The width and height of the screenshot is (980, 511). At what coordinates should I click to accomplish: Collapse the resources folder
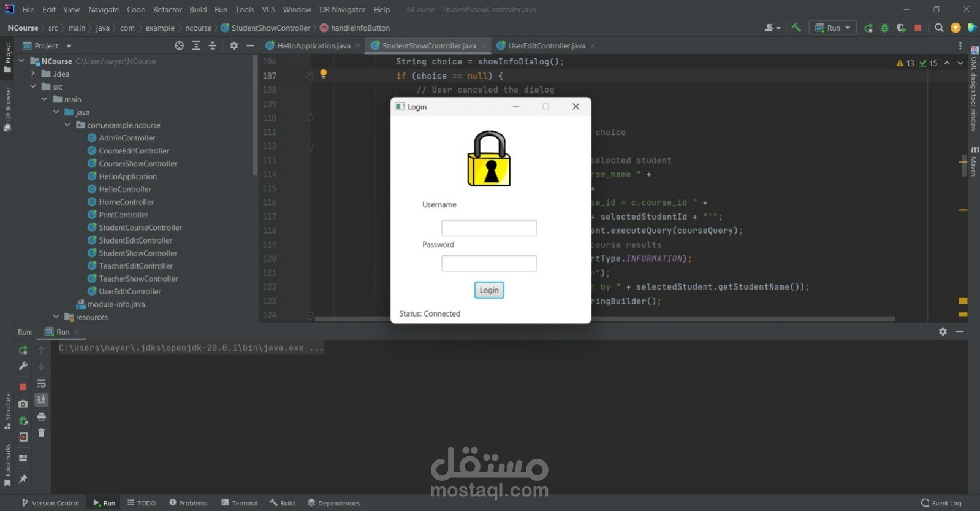tap(56, 317)
